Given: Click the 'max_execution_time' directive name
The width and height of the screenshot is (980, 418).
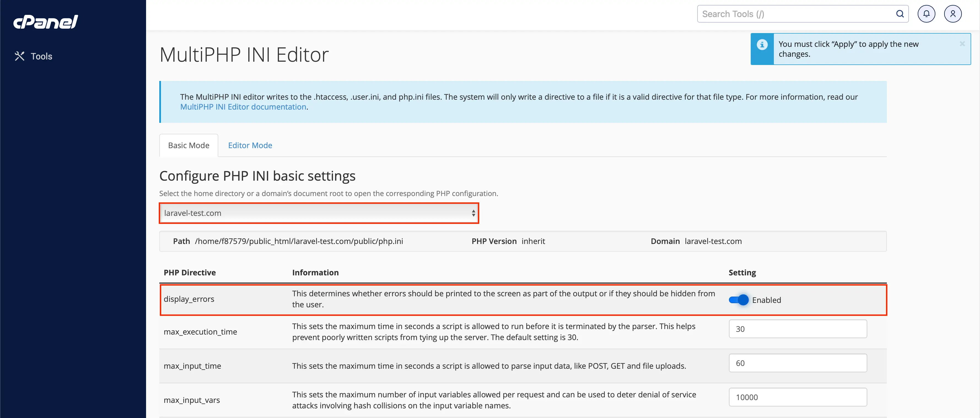Looking at the screenshot, I should (200, 332).
